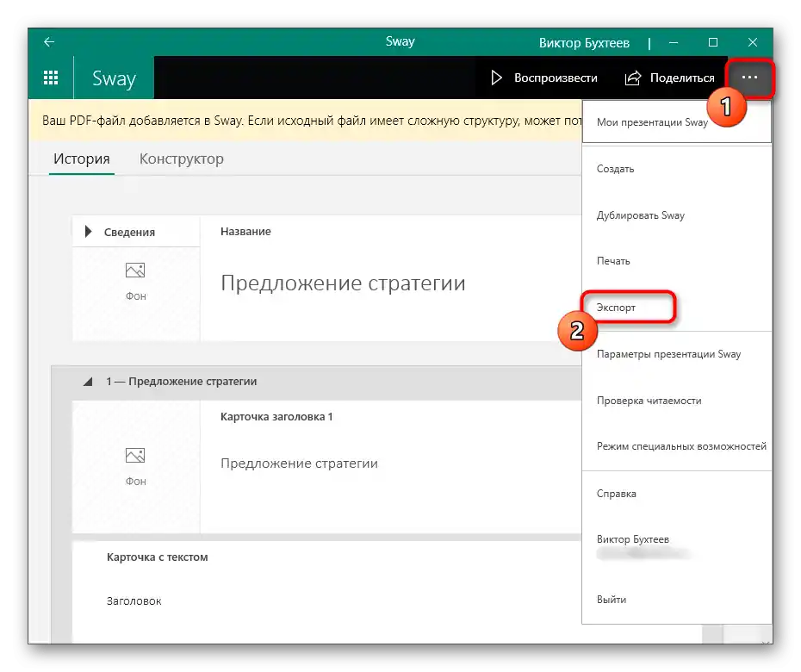The width and height of the screenshot is (801, 672).
Task: Click Карточка с текстом label
Action: point(158,557)
